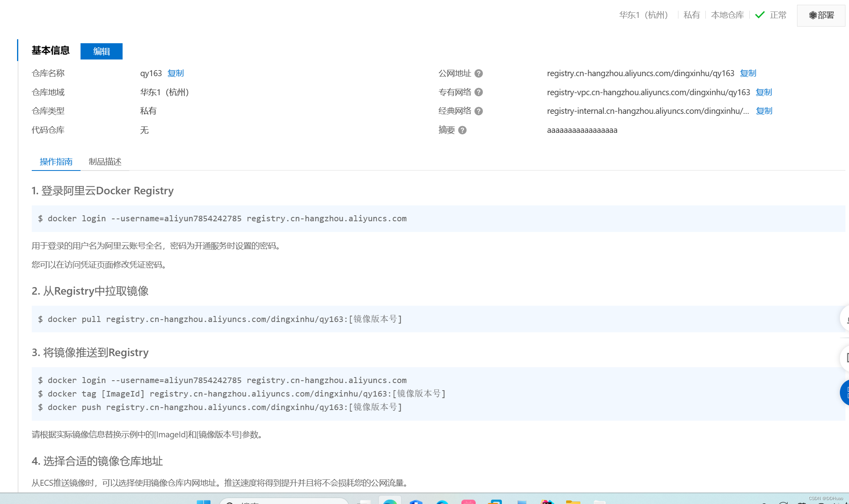Copy the public network registry address
849x504 pixels.
click(748, 73)
